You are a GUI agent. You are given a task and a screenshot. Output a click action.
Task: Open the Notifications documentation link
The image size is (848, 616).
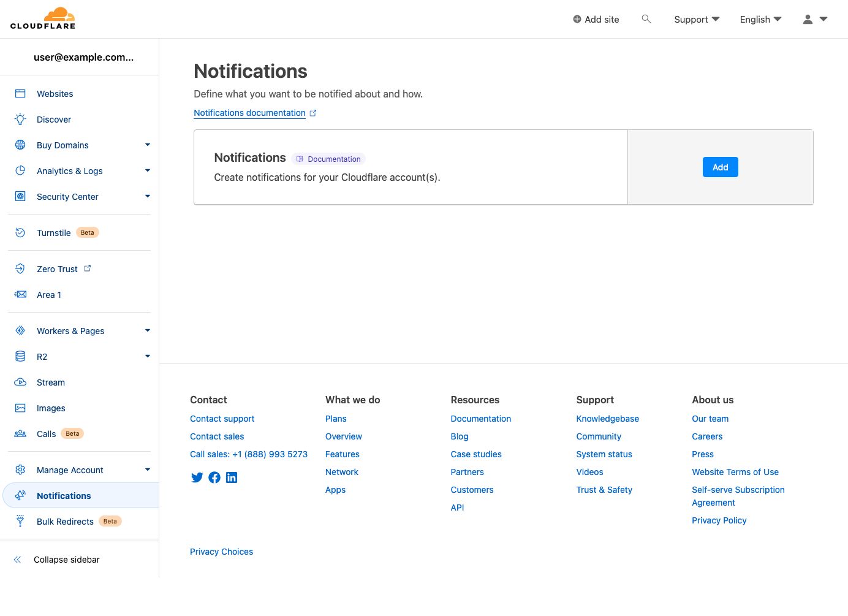coord(249,113)
